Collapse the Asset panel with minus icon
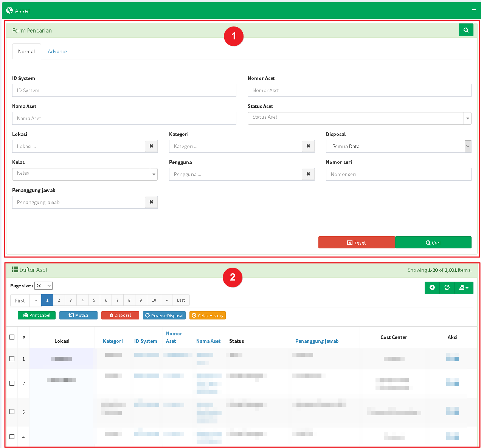 pos(474,10)
